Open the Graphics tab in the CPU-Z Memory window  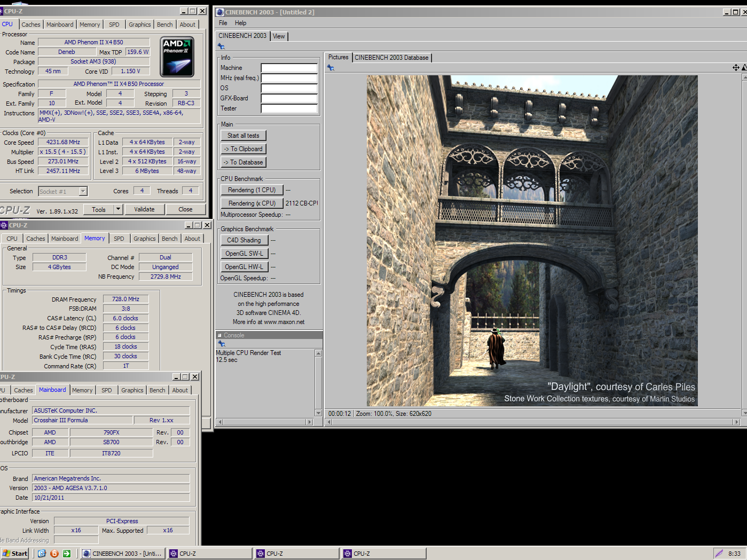point(145,239)
